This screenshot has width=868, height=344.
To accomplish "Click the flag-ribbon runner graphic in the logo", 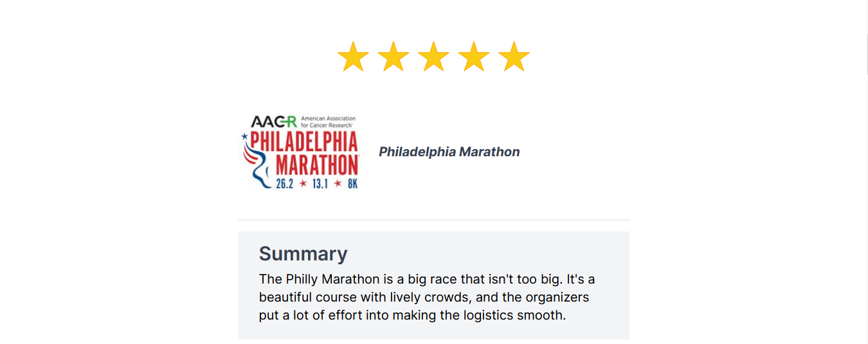I will (x=256, y=161).
